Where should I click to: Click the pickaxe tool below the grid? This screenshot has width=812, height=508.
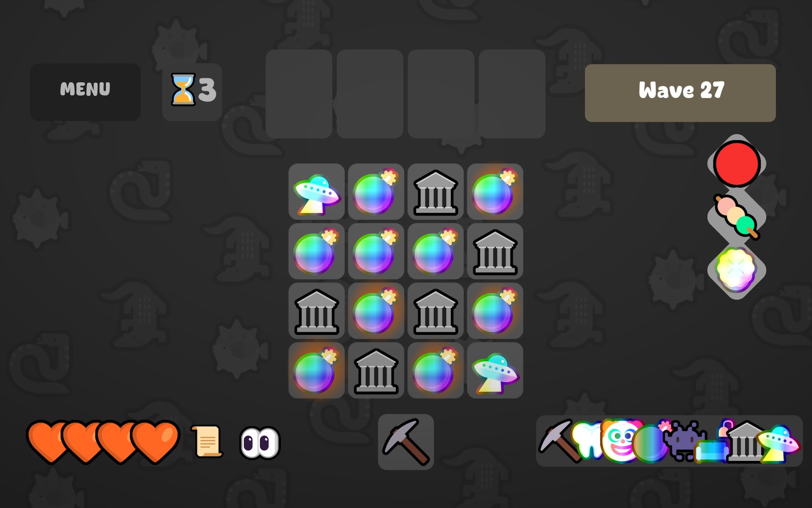click(x=406, y=442)
